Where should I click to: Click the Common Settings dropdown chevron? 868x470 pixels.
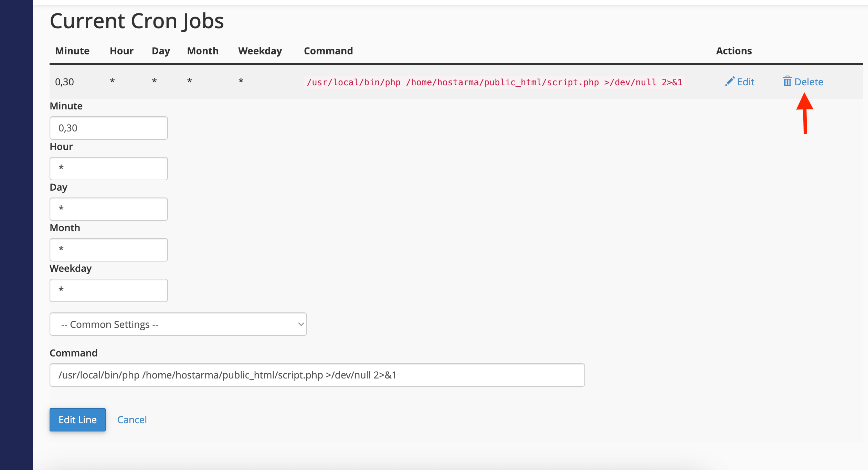[x=300, y=324]
